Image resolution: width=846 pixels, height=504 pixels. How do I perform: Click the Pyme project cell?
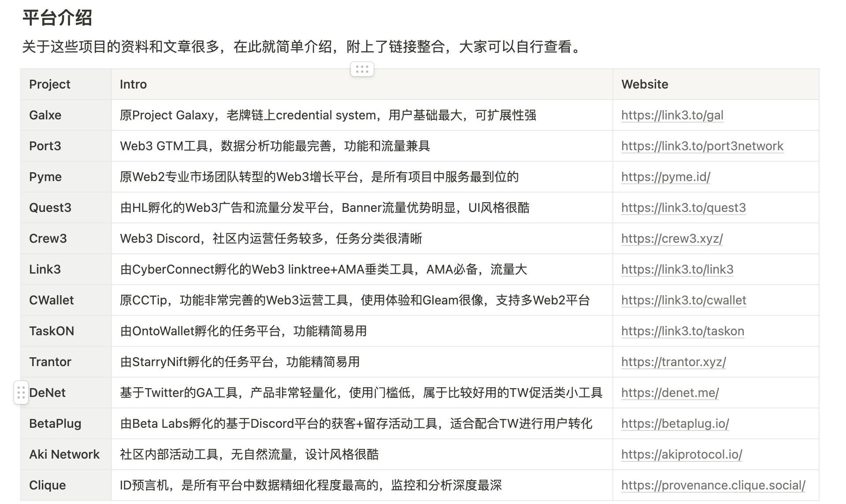pos(66,177)
